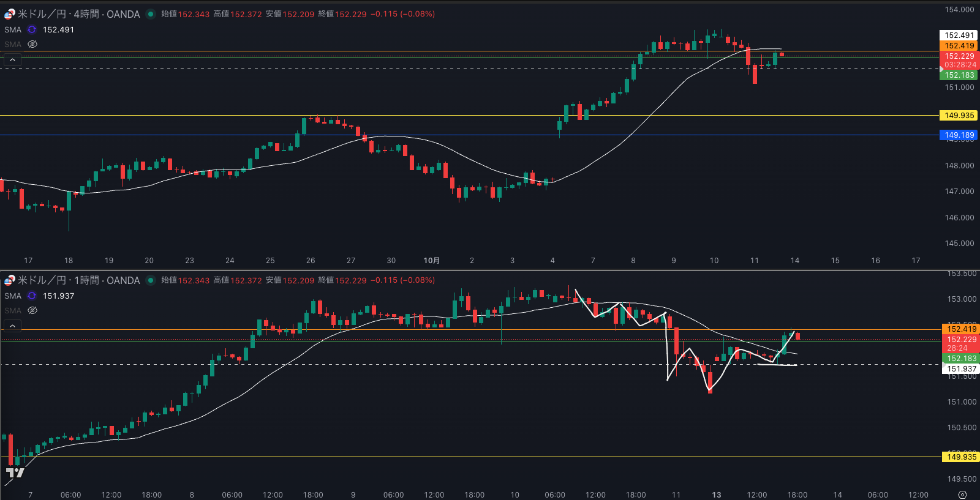Click the orange 152.419 price label on lower chart
The height and width of the screenshot is (500, 980).
coord(961,329)
